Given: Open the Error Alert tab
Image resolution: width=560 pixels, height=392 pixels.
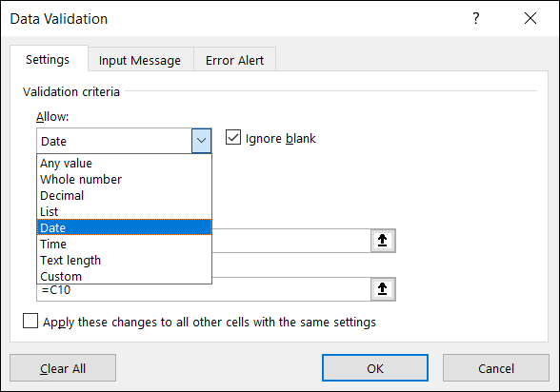Looking at the screenshot, I should tap(234, 60).
